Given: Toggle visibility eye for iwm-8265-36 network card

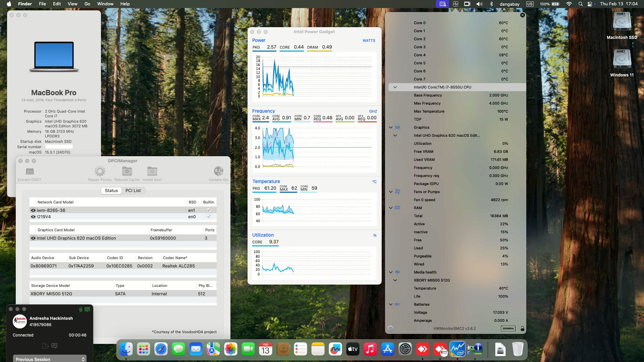Looking at the screenshot, I should (x=33, y=210).
